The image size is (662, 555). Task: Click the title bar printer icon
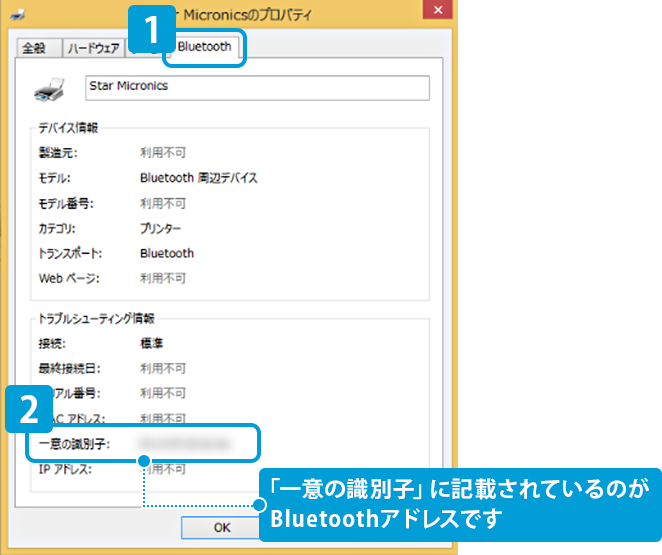tap(17, 15)
